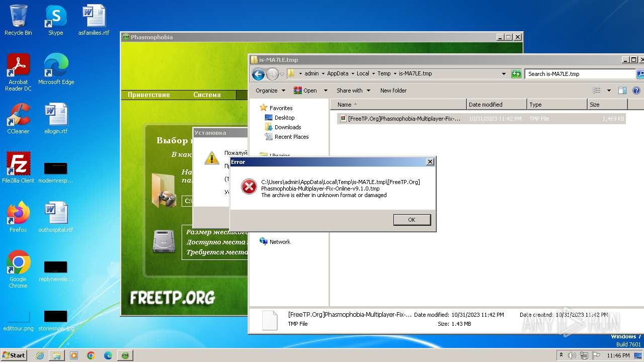Open asfamilies.rtf document icon
The image size is (644, 362).
tap(94, 20)
